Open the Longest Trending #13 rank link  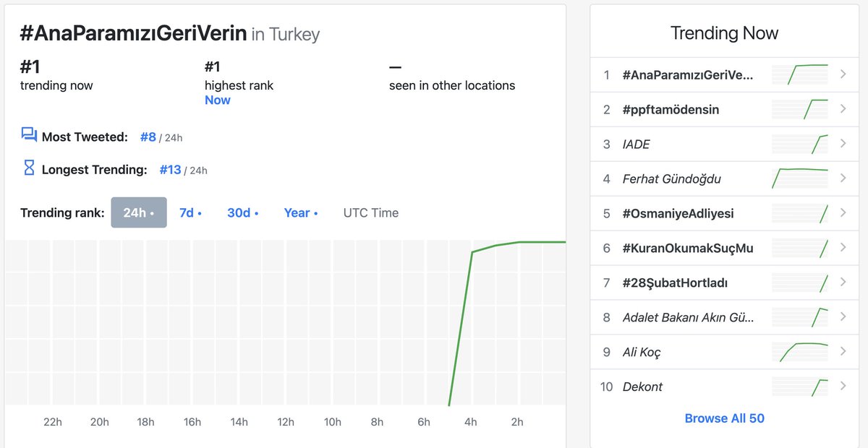point(171,170)
